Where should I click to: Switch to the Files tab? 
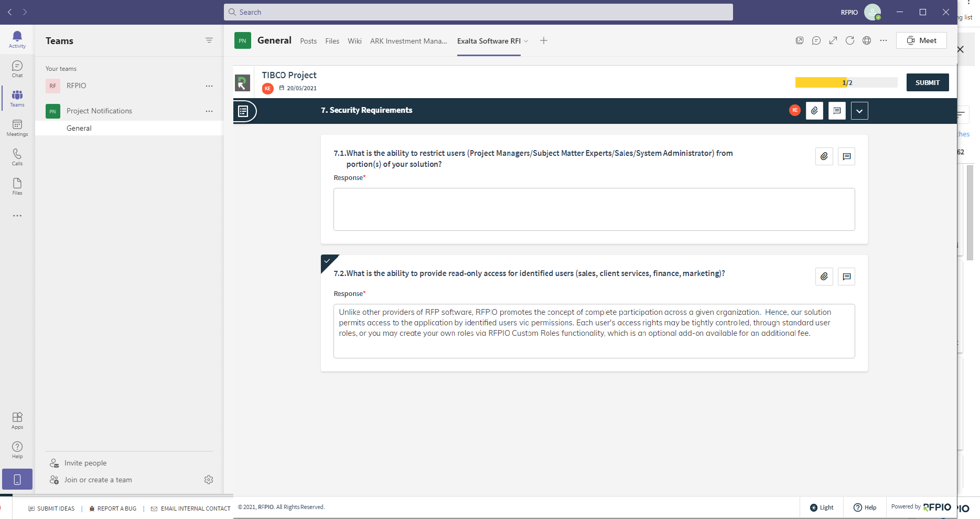332,41
